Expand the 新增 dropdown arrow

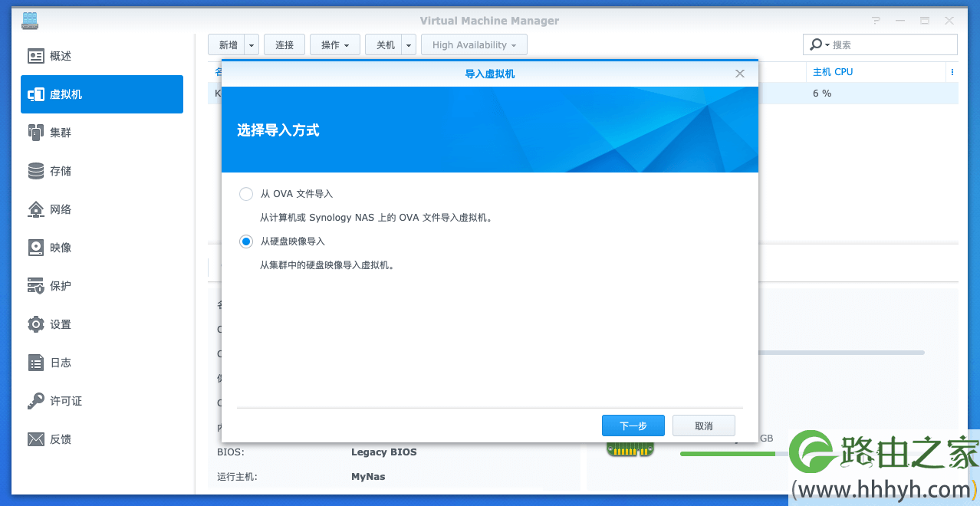252,45
